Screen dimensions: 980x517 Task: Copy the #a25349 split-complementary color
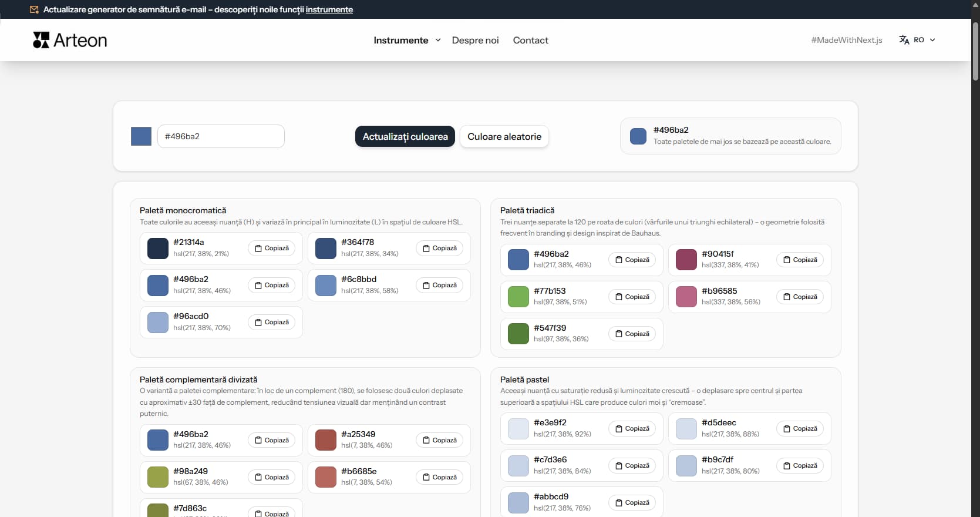click(439, 441)
